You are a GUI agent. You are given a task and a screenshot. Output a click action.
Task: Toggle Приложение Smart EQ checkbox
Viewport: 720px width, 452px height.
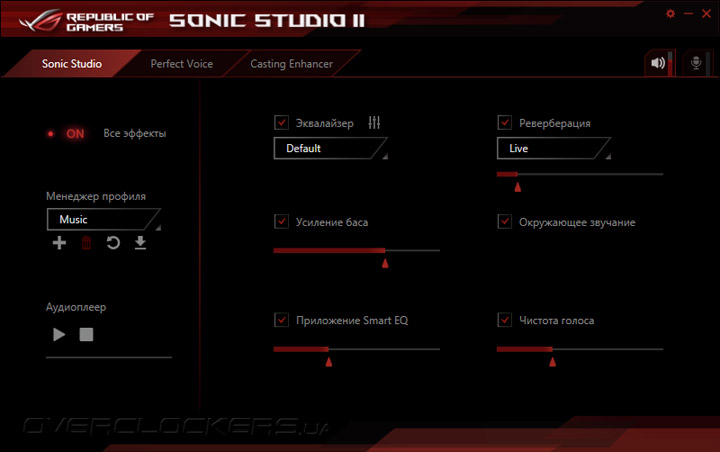tap(281, 320)
